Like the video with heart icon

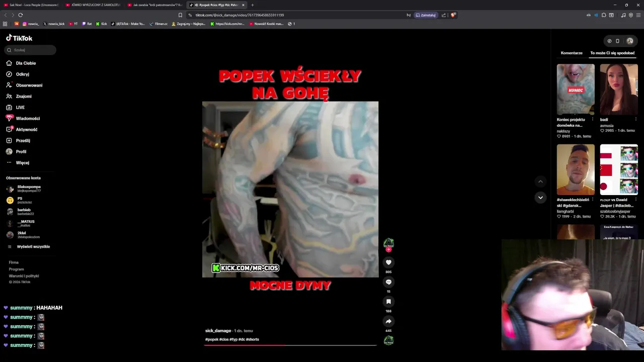(388, 262)
